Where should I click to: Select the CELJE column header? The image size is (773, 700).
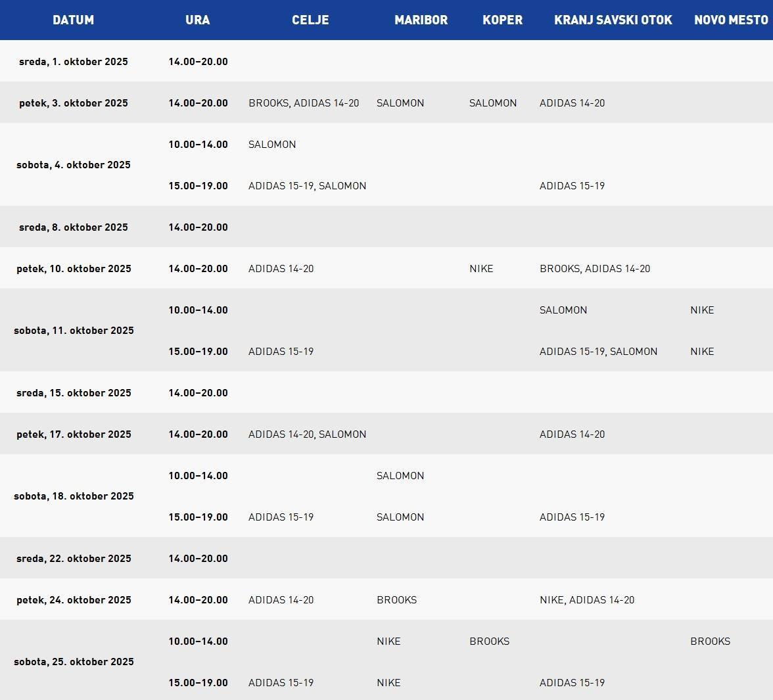[x=310, y=20]
